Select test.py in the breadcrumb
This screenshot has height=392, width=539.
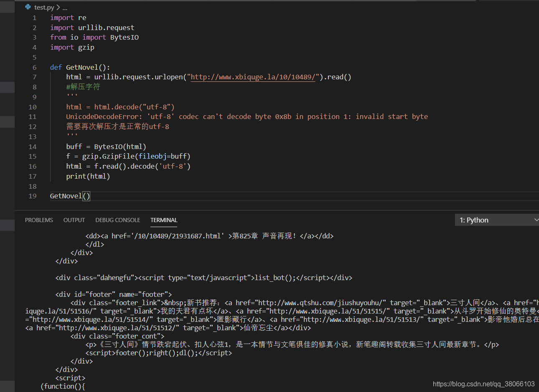coord(44,8)
